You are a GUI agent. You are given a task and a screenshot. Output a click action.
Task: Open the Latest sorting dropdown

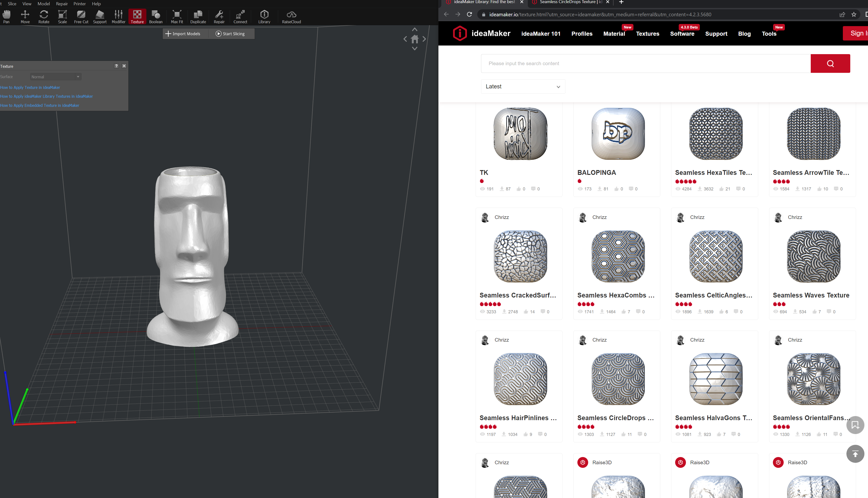click(x=523, y=86)
